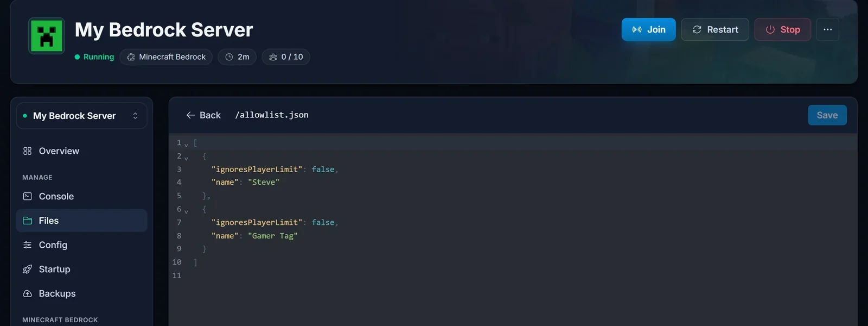Viewport: 868px width, 326px height.
Task: Click the Startup rocket icon
Action: (28, 269)
